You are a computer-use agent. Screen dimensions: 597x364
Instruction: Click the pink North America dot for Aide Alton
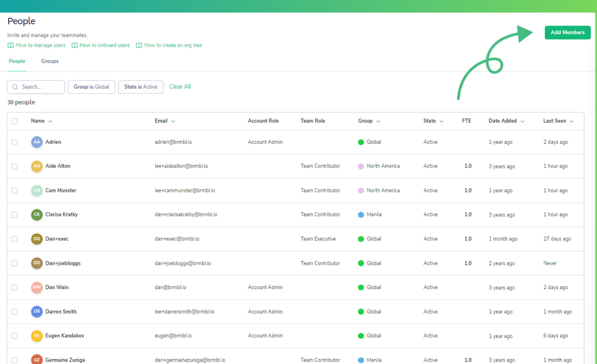click(x=361, y=166)
